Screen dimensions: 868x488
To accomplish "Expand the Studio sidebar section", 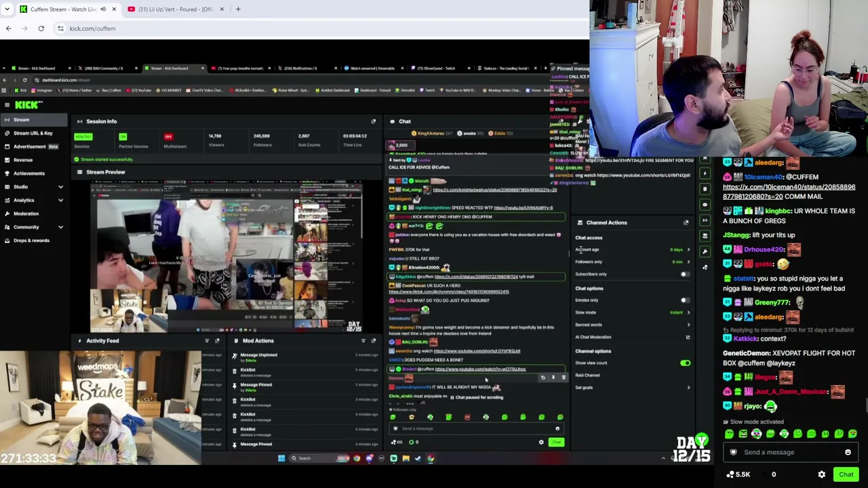I will [x=60, y=187].
